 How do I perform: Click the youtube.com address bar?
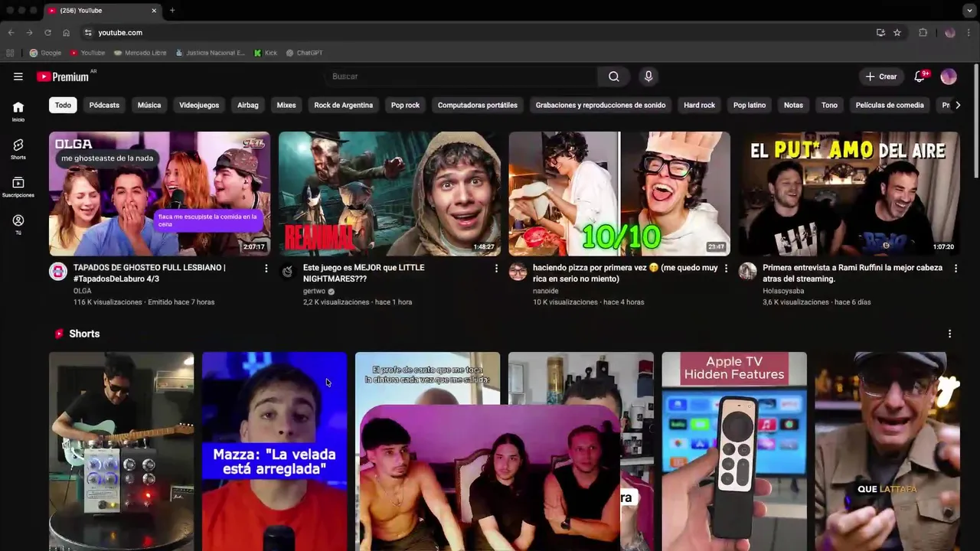[120, 33]
